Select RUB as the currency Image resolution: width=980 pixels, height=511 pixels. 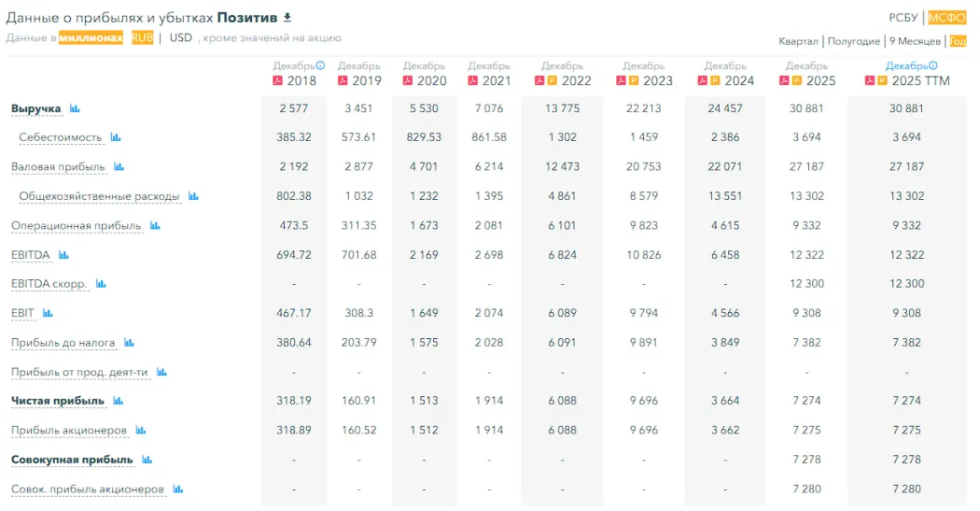pyautogui.click(x=142, y=38)
